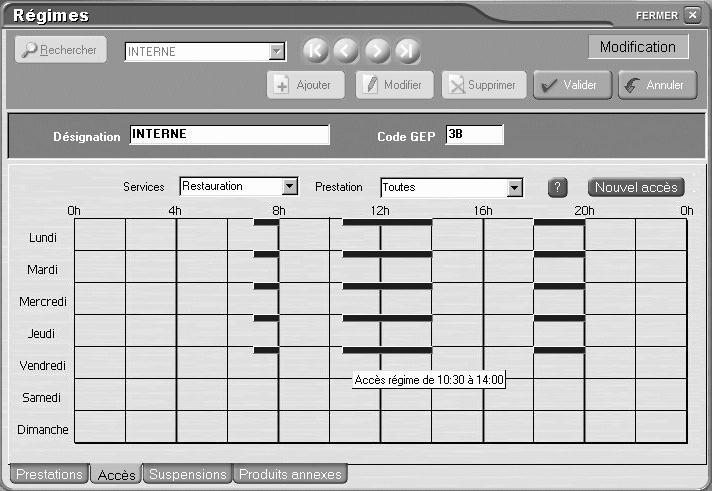Screen dimensions: 712x491
Task: Jump to the last record
Action: 407,50
